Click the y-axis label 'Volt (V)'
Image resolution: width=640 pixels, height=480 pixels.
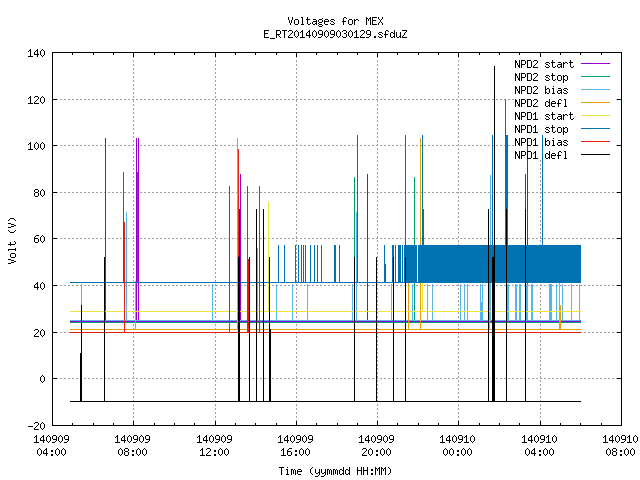tap(12, 240)
